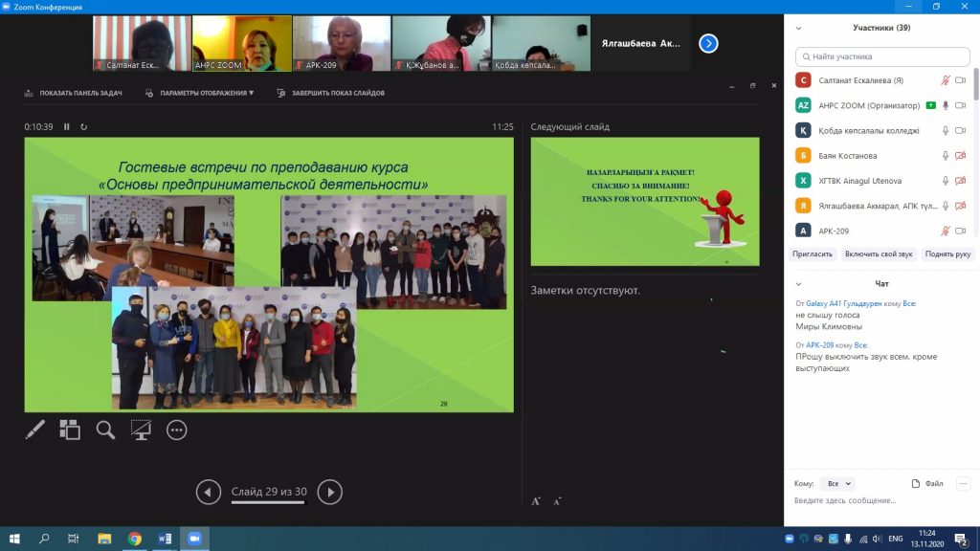This screenshot has width=980, height=551.
Task: Toggle camera for Салтанат Ескалиева
Action: tap(961, 80)
